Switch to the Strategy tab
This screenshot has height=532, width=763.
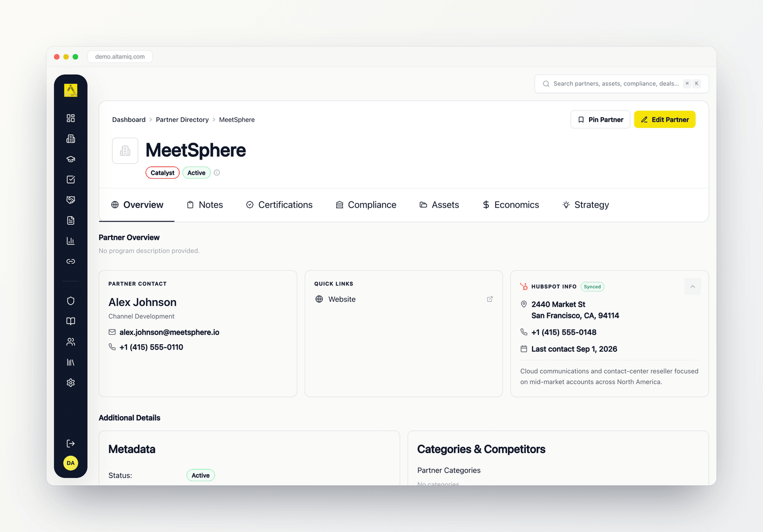(x=586, y=205)
